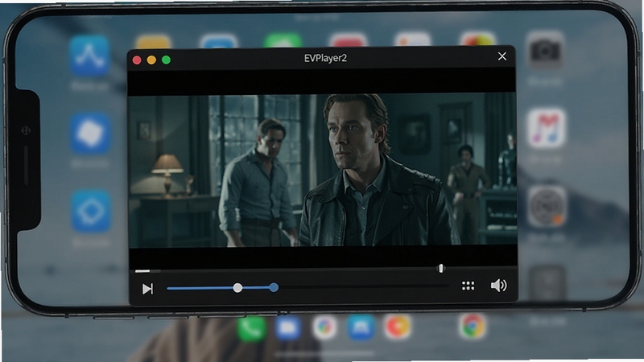Screen dimensions: 644x362
Task: Open the Chrome icon in dock
Action: click(473, 326)
